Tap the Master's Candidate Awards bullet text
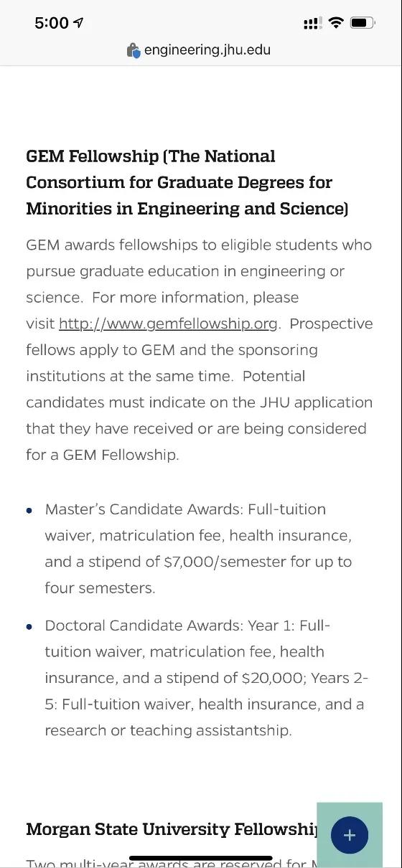The image size is (402, 868). point(198,549)
